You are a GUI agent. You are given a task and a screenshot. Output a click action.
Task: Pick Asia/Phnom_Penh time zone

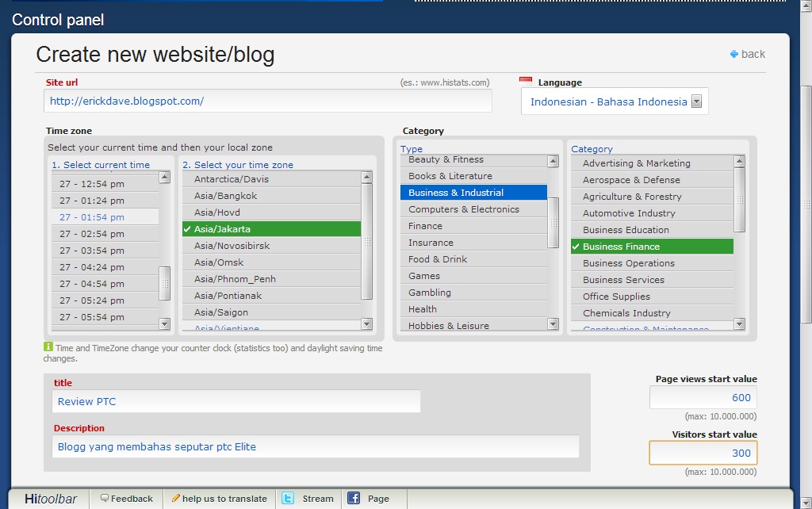pos(271,279)
